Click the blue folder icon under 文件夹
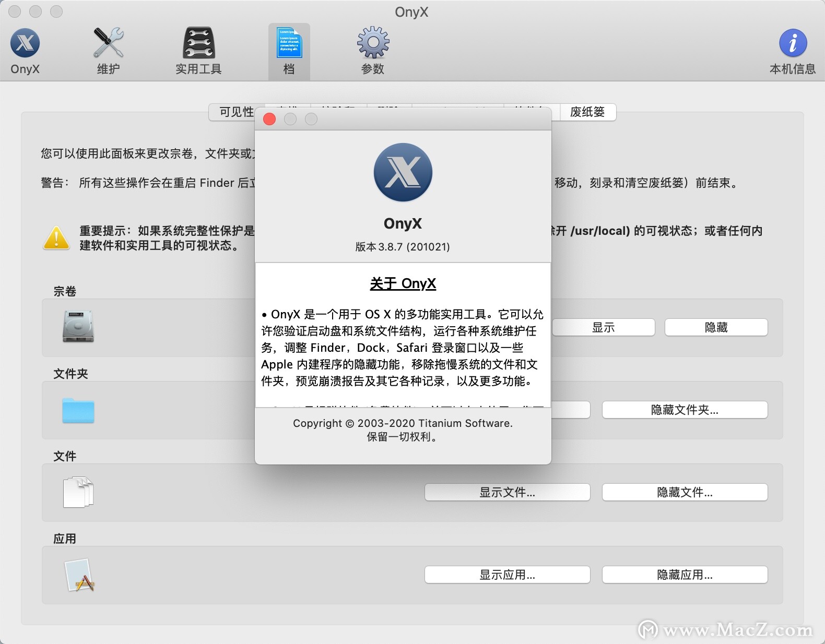 point(78,410)
